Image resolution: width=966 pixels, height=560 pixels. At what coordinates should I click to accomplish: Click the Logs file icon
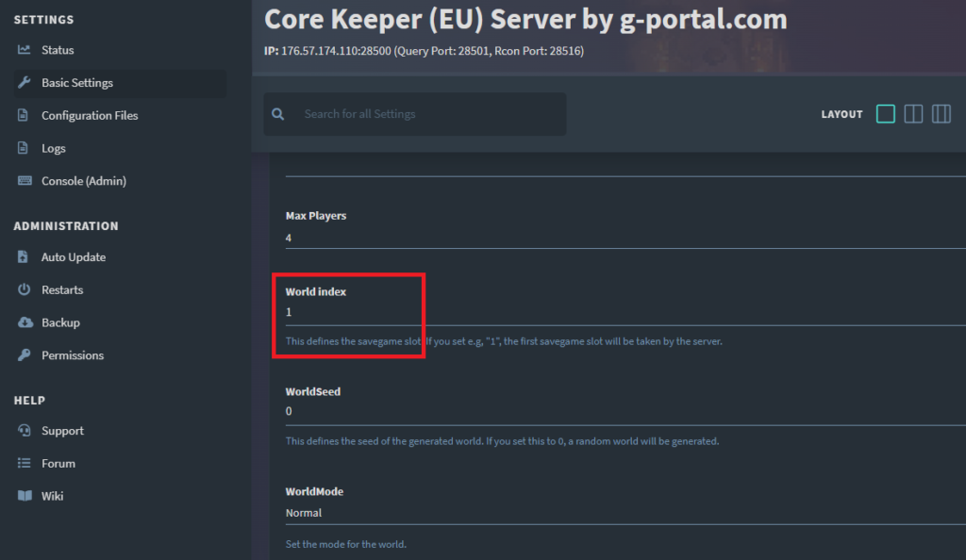click(x=23, y=148)
